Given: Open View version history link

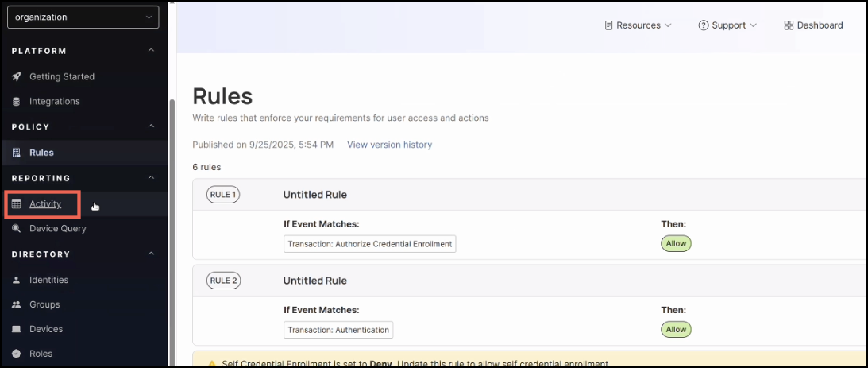Looking at the screenshot, I should (389, 145).
